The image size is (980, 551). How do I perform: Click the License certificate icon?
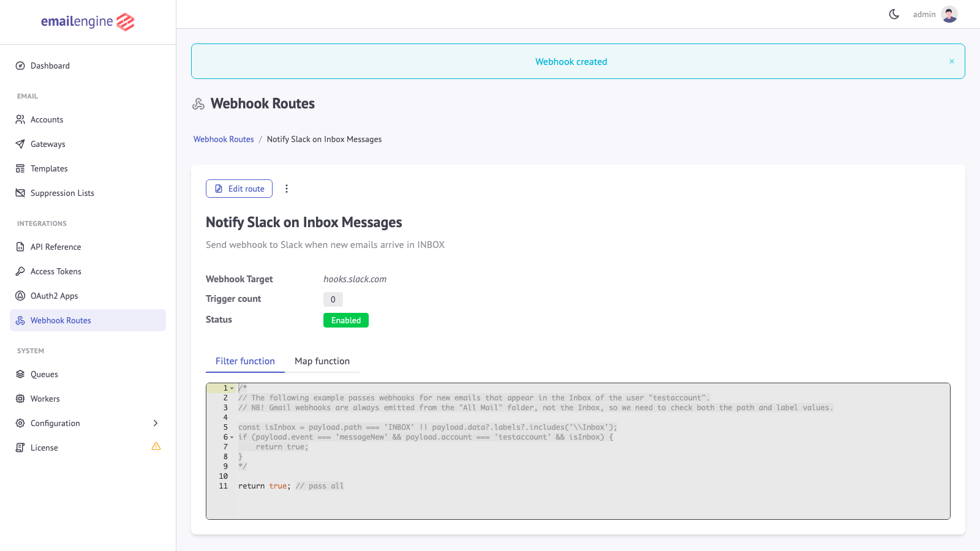pos(20,448)
